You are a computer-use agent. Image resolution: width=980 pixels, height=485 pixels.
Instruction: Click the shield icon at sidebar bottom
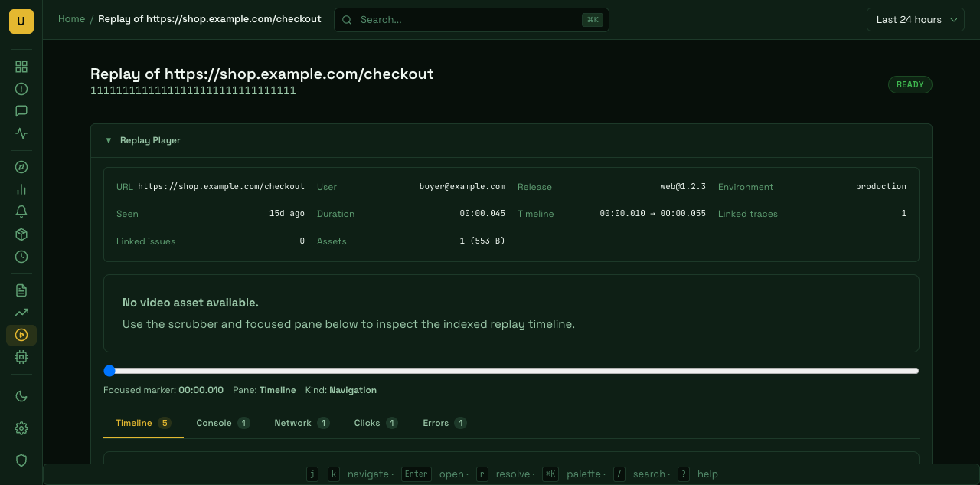tap(21, 460)
